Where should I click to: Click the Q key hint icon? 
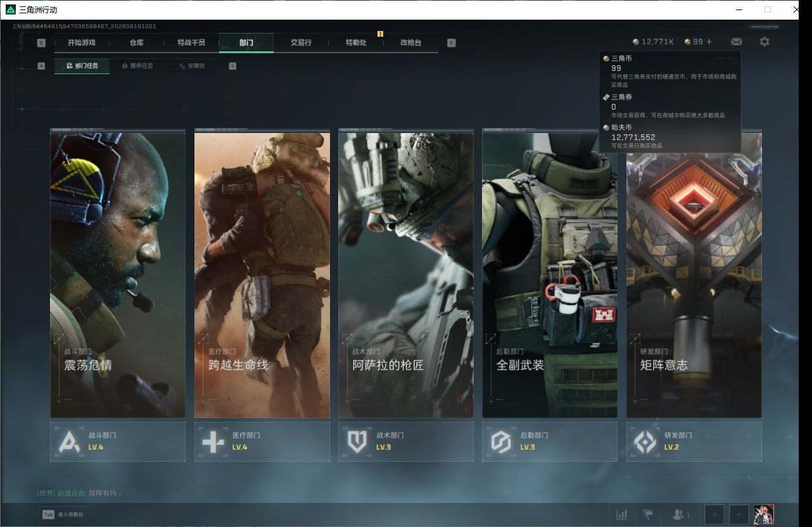point(41,43)
